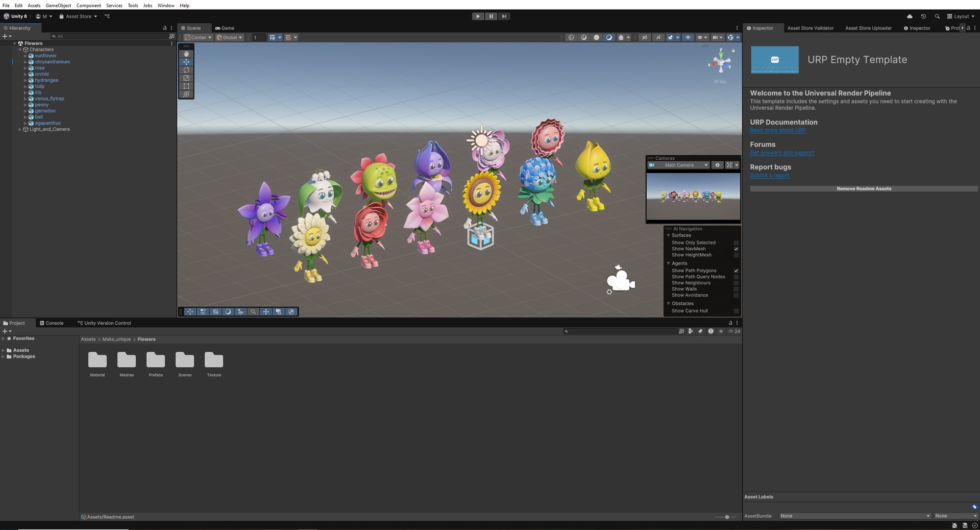This screenshot has width=980, height=530.
Task: Switch to the Console tab
Action: (52, 323)
